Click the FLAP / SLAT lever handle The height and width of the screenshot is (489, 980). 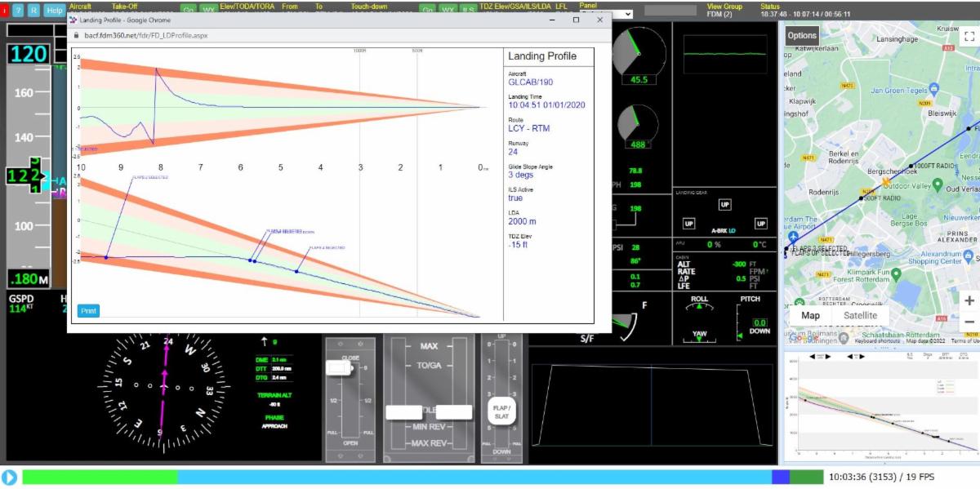pos(501,411)
